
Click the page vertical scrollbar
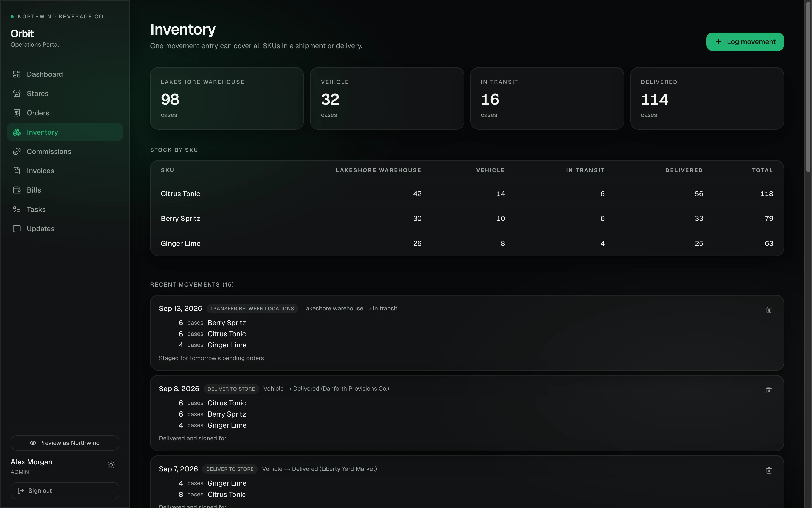[808, 87]
